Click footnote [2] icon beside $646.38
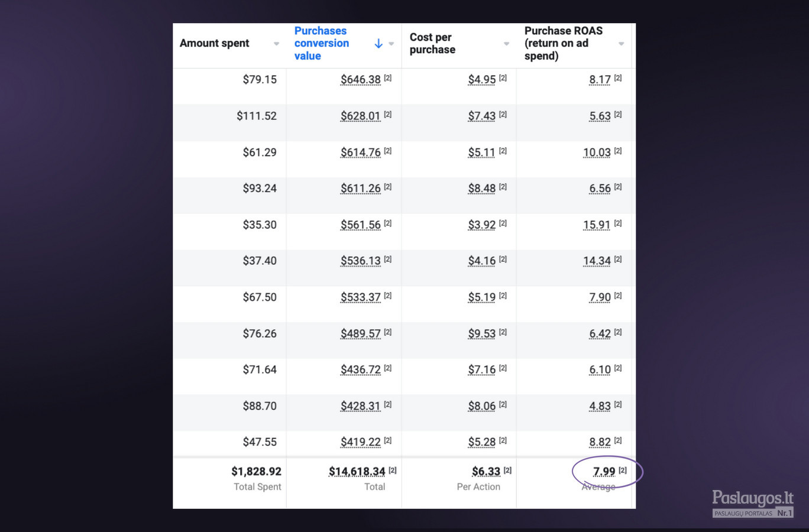 (x=388, y=78)
